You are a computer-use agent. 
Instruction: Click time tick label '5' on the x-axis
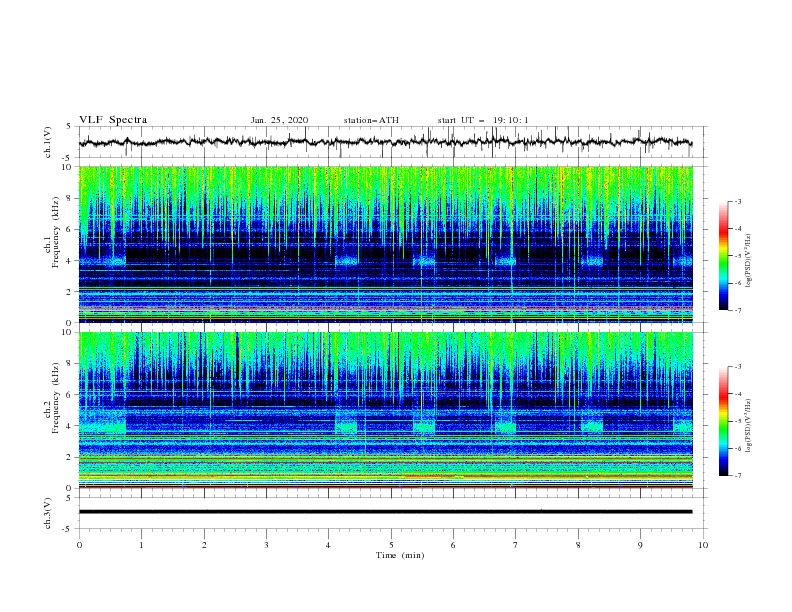pyautogui.click(x=391, y=545)
